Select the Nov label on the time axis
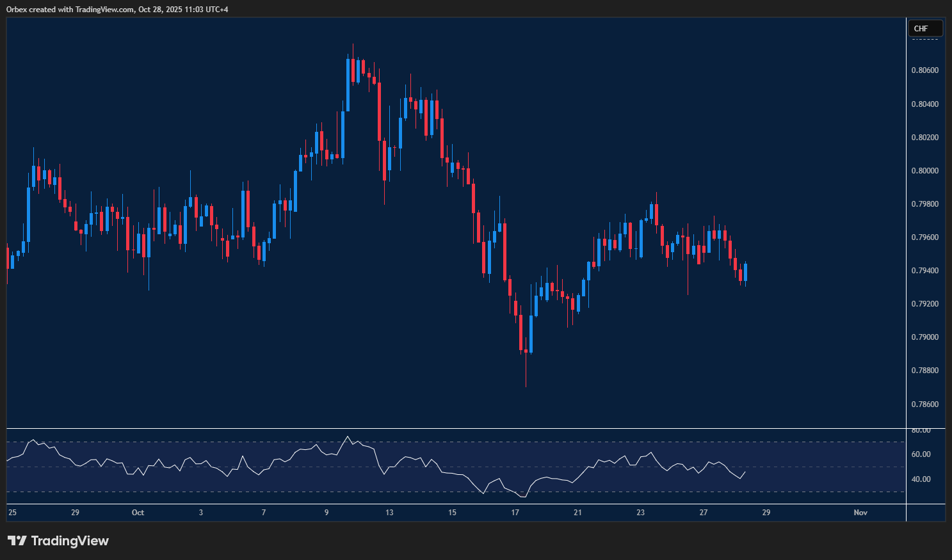 coord(860,513)
